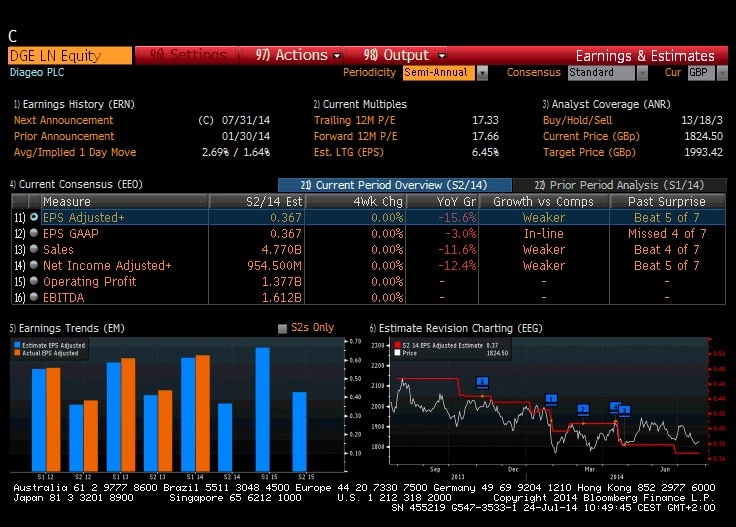Viewport: 736px width, 527px height.
Task: Click the Prior Announcement date 01/30/14
Action: 246,136
